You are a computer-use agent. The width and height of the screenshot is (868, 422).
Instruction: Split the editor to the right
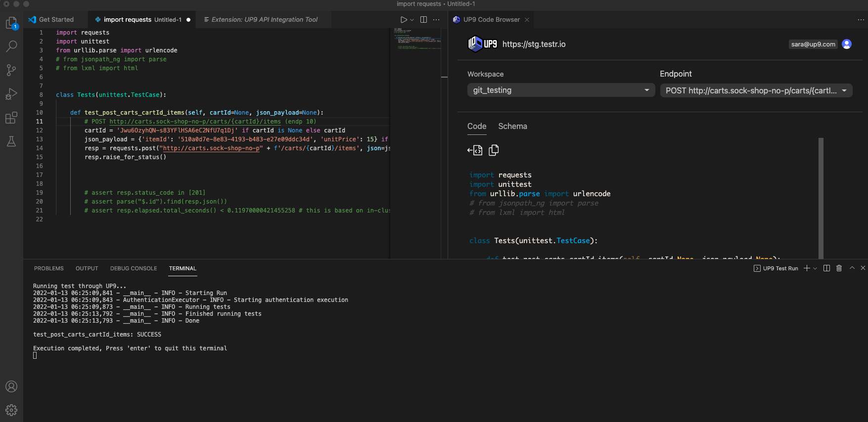423,20
